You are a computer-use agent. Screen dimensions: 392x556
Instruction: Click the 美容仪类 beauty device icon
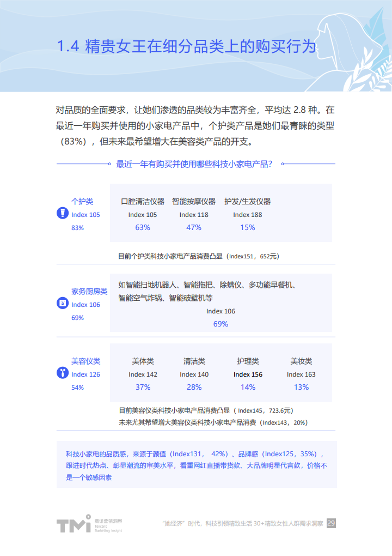pyautogui.click(x=63, y=373)
